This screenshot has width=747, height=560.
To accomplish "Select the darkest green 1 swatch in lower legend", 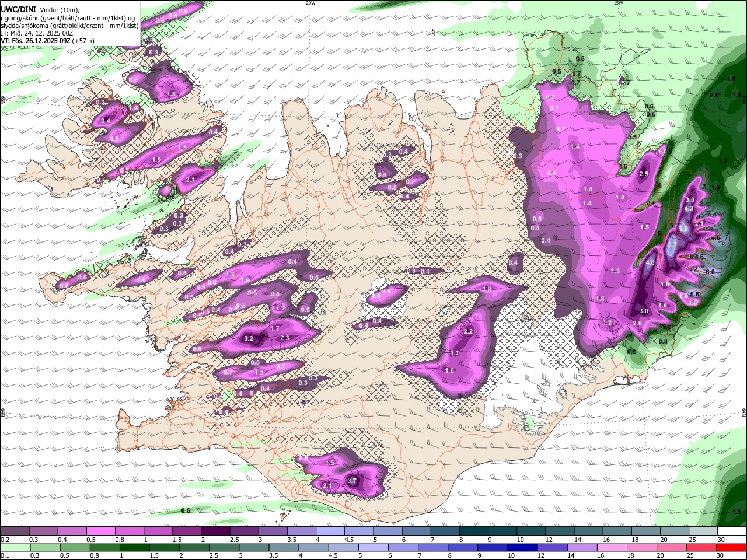I will tap(134, 547).
